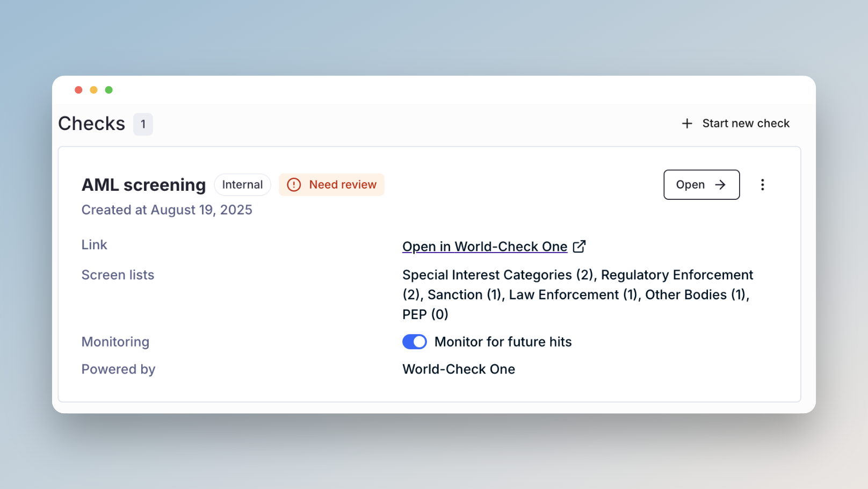868x489 pixels.
Task: Click the external link icon beside World-Check One
Action: pyautogui.click(x=579, y=246)
